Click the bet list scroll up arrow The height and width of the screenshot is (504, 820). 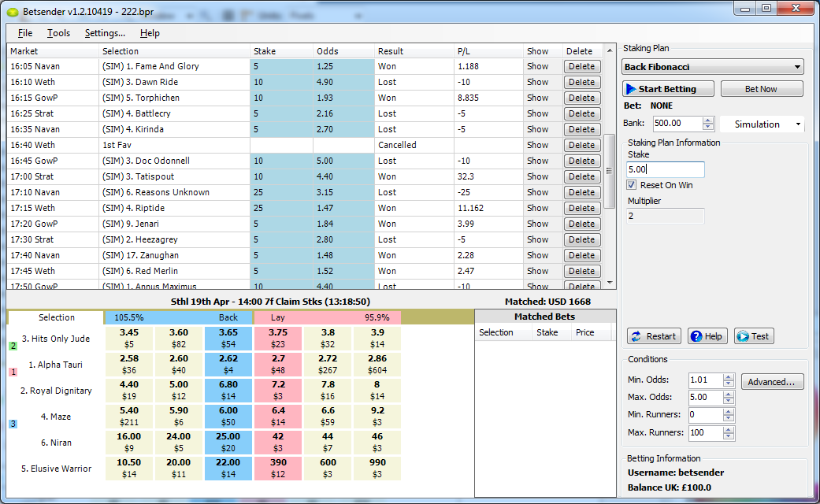click(609, 50)
